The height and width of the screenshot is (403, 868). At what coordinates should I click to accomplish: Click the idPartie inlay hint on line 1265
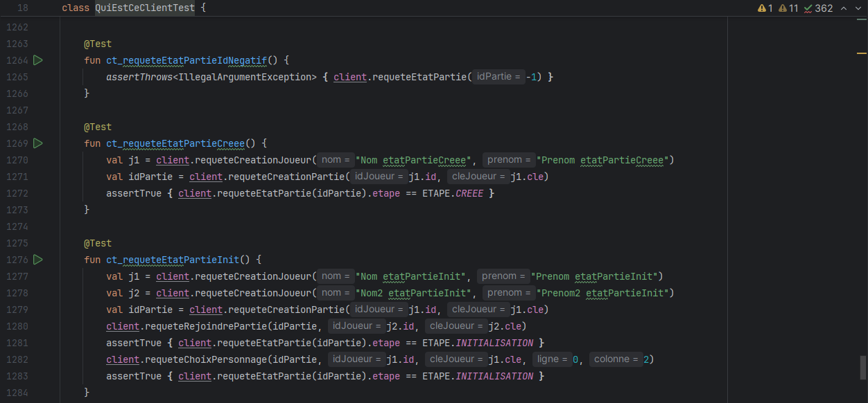click(498, 77)
